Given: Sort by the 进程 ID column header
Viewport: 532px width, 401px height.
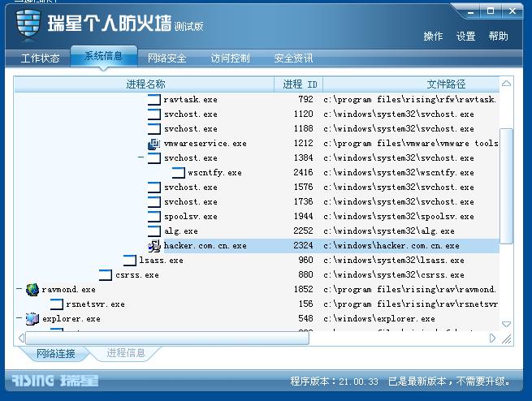Looking at the screenshot, I should 299,84.
